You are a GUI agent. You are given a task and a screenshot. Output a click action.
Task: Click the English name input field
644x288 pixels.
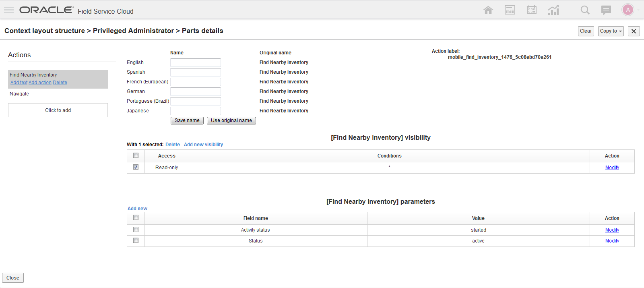(195, 62)
